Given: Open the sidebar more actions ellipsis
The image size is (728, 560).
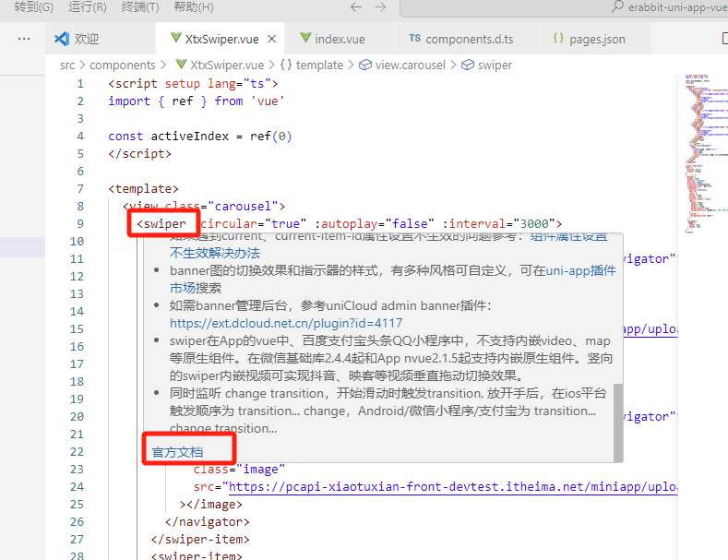Looking at the screenshot, I should pyautogui.click(x=24, y=39).
